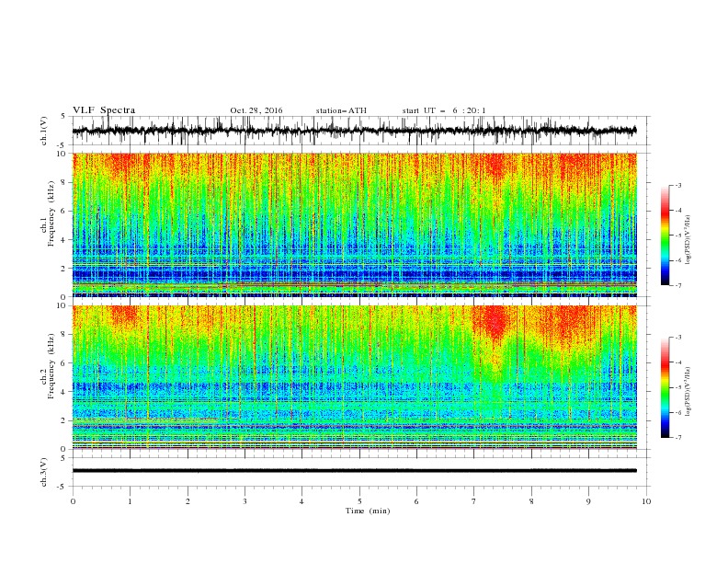Click the ch.1 voltage waveform trace
Image resolution: width=728 pixels, height=563 pixels.
354,131
